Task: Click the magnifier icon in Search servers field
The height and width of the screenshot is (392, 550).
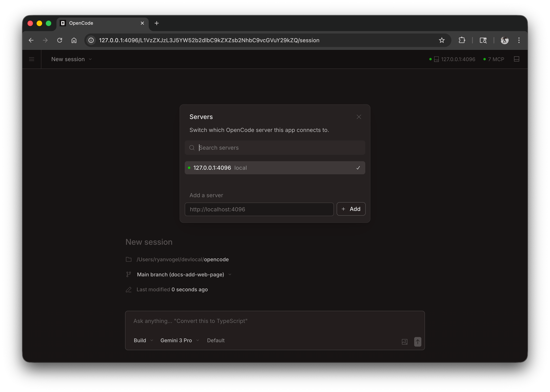Action: pos(192,148)
